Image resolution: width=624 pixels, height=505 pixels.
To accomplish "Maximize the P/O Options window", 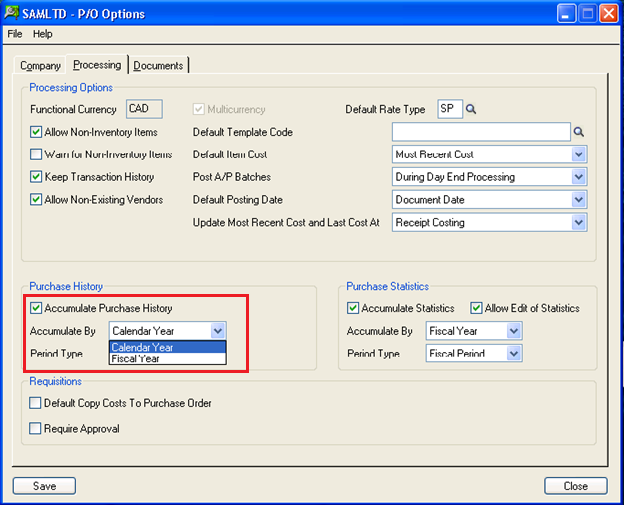I will [589, 14].
